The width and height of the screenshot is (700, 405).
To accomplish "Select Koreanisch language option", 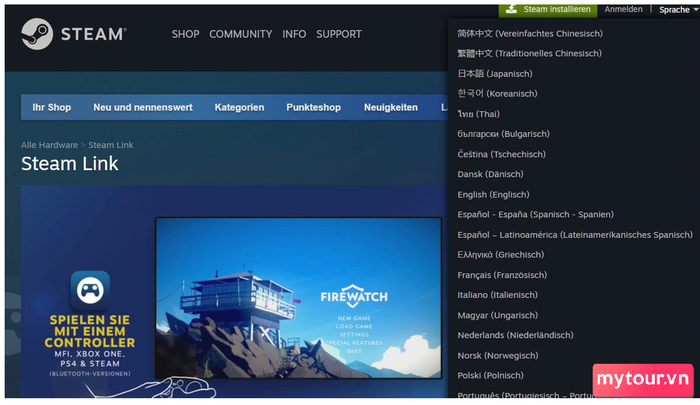I will (497, 94).
